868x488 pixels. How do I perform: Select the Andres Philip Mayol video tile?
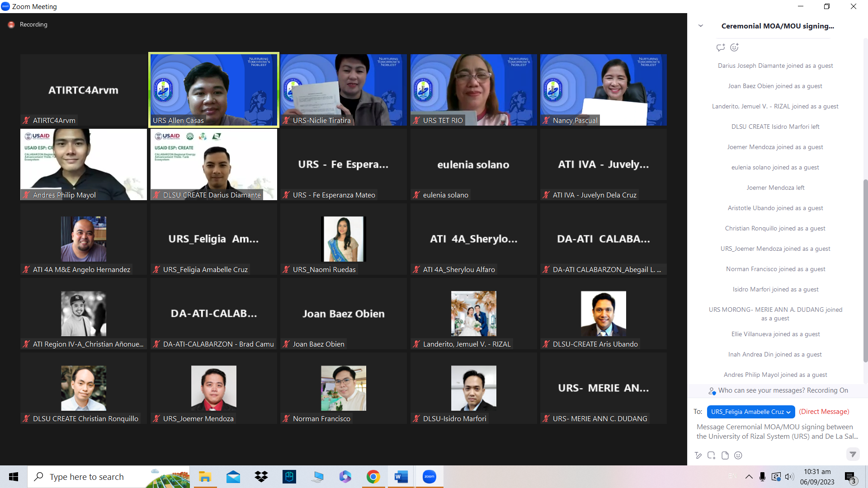point(84,164)
